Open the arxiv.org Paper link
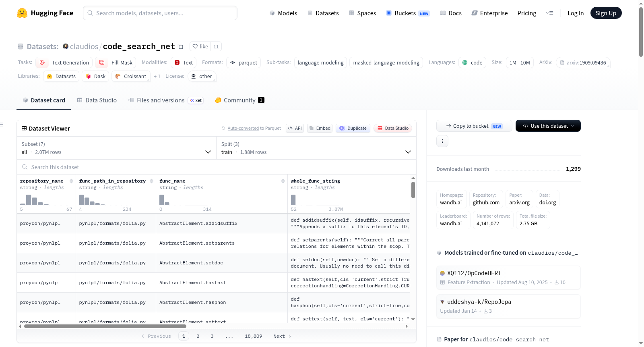 (x=519, y=199)
